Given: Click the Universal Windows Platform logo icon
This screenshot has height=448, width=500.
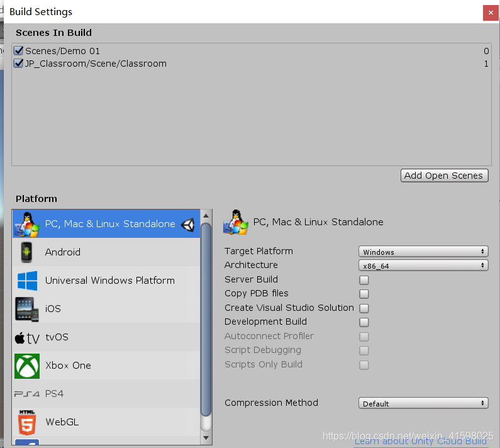Looking at the screenshot, I should tap(27, 281).
